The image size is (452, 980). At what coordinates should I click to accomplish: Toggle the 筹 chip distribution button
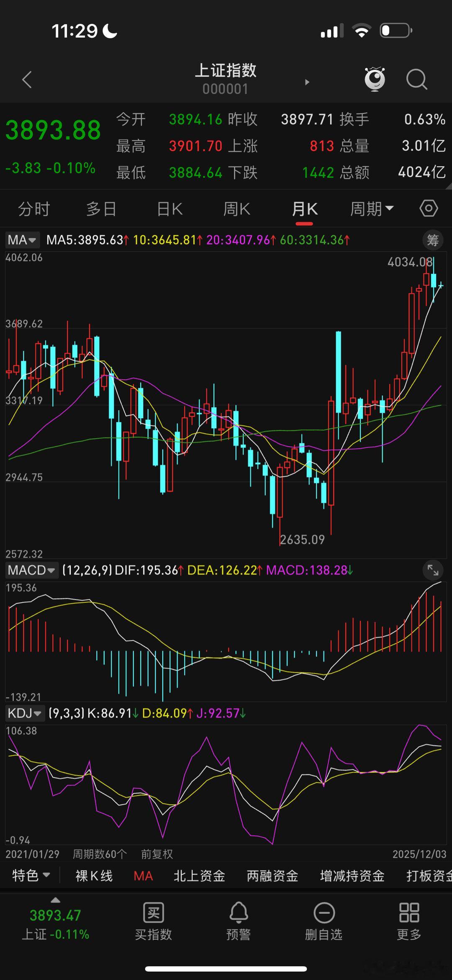point(433,240)
